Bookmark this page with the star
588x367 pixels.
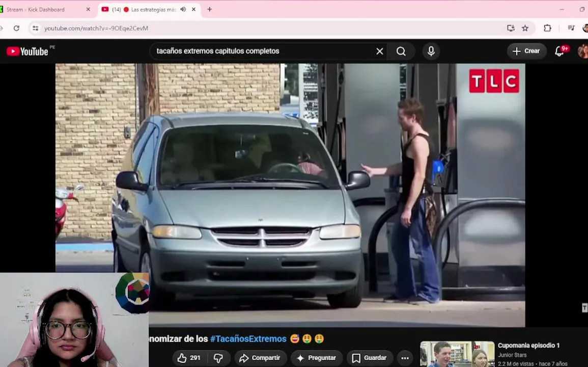pos(525,28)
